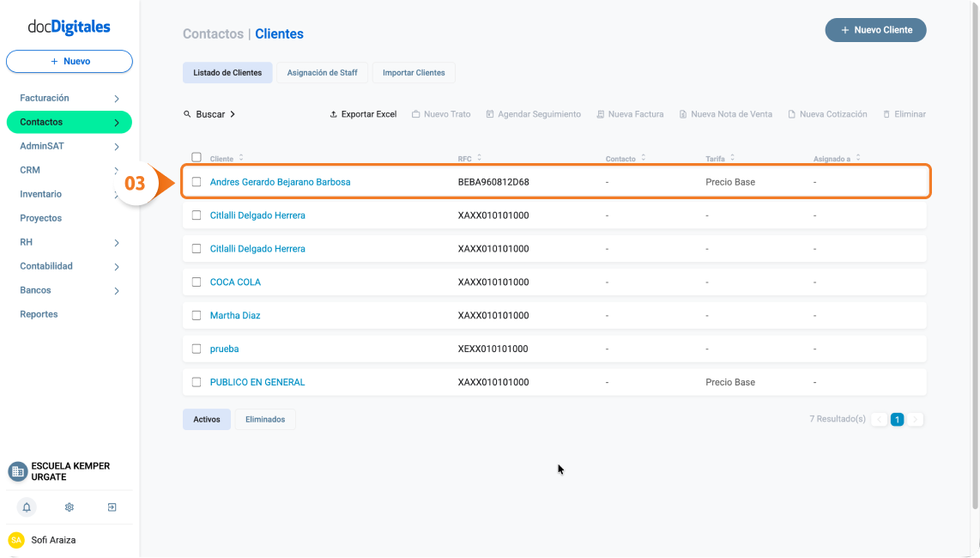Click the Eliminar trash icon
Image resolution: width=980 pixels, height=558 pixels.
coord(886,114)
